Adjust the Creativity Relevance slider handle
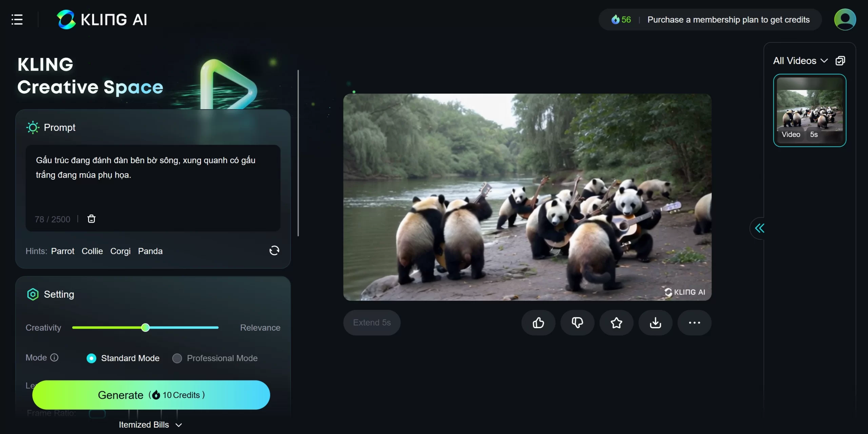 [145, 328]
